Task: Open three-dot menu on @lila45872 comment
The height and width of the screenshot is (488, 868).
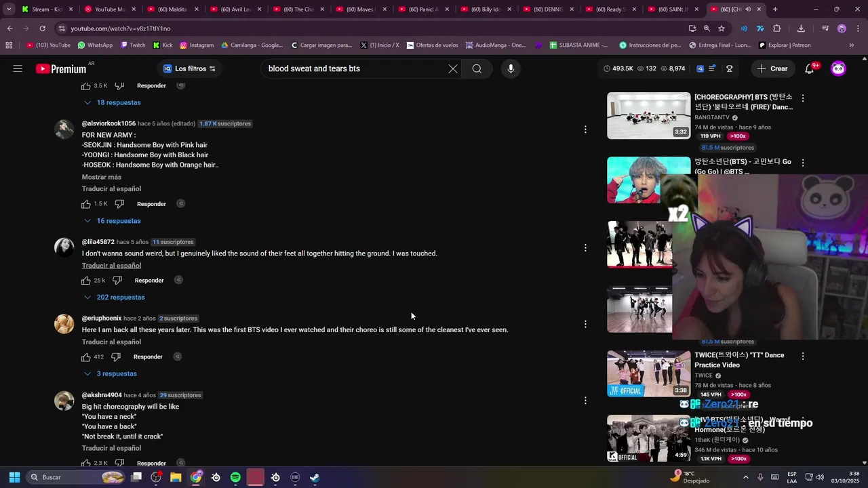Action: (585, 248)
